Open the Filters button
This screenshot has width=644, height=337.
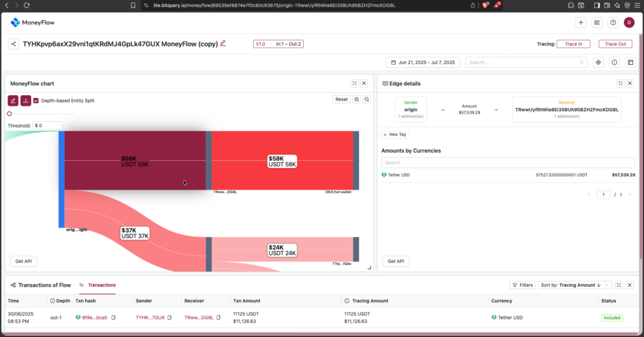pos(523,285)
